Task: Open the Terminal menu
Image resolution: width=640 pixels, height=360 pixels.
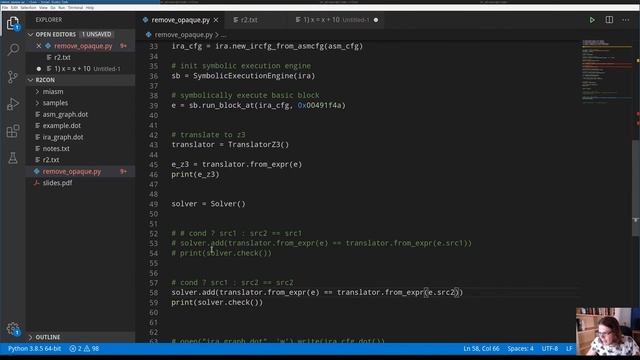Action: click(75, 7)
